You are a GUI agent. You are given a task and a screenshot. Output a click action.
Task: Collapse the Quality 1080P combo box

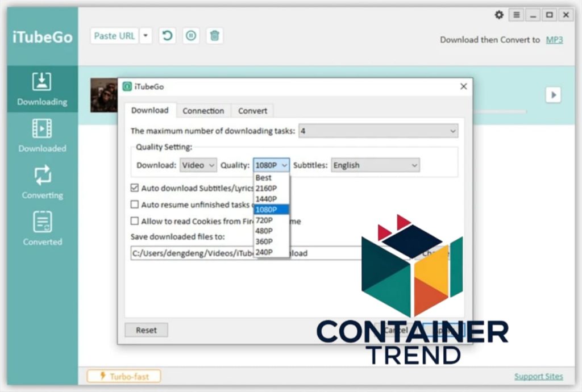271,165
